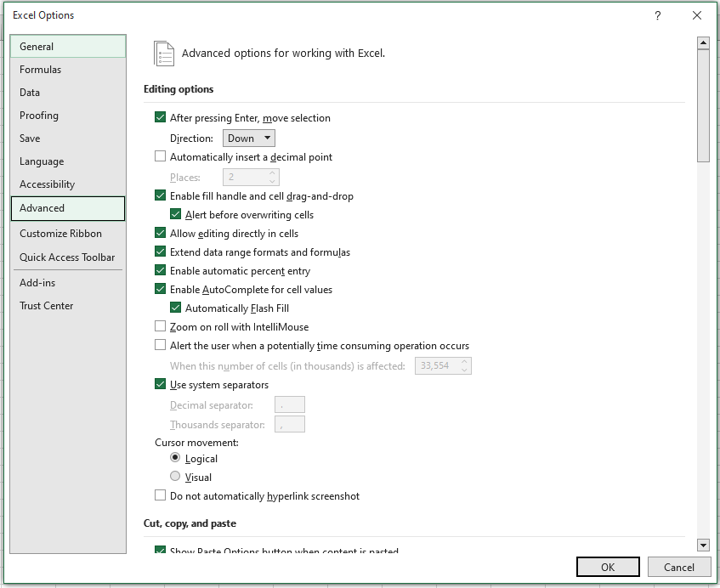Open the Direction dropdown showing Down
Viewport: 720px width, 588px height.
coord(249,139)
